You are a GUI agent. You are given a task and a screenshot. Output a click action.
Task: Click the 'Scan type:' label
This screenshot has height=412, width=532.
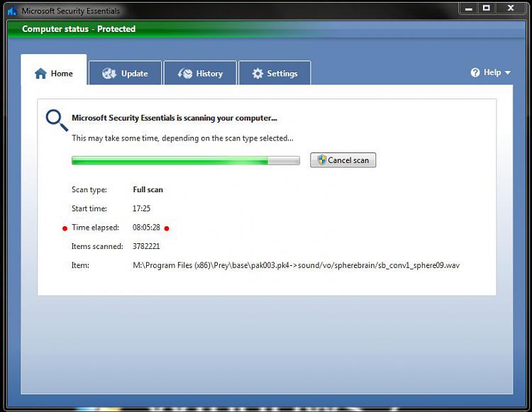click(x=89, y=189)
